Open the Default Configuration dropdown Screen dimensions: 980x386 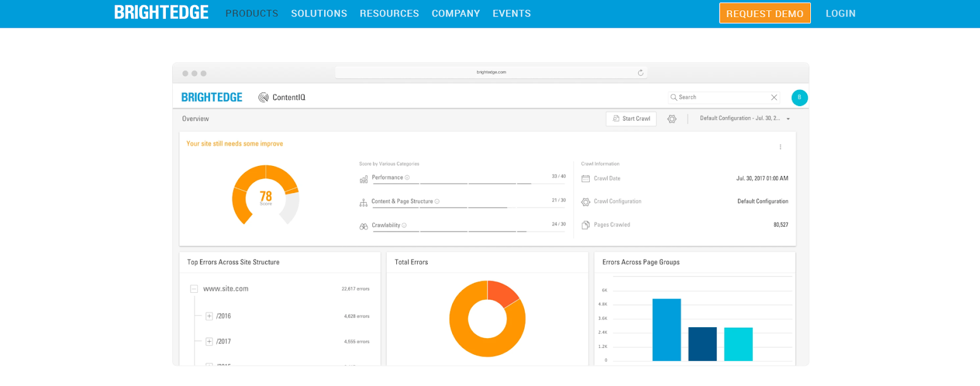(x=745, y=118)
